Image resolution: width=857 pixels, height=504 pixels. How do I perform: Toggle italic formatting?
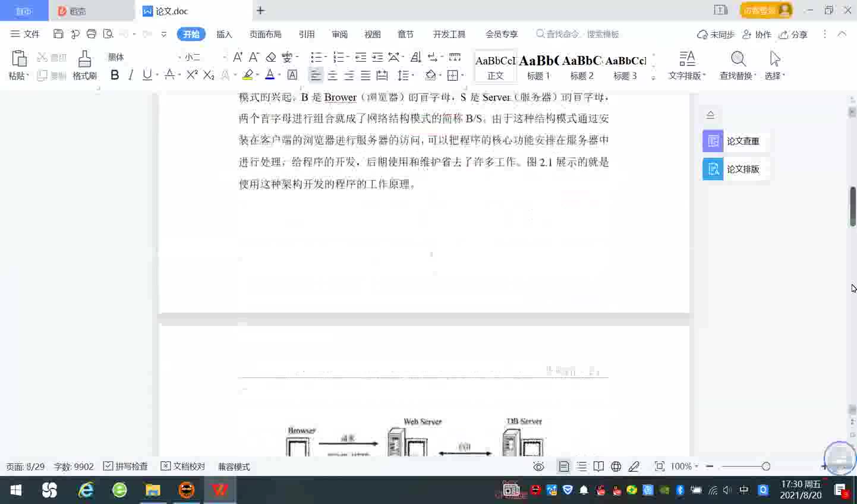click(131, 75)
